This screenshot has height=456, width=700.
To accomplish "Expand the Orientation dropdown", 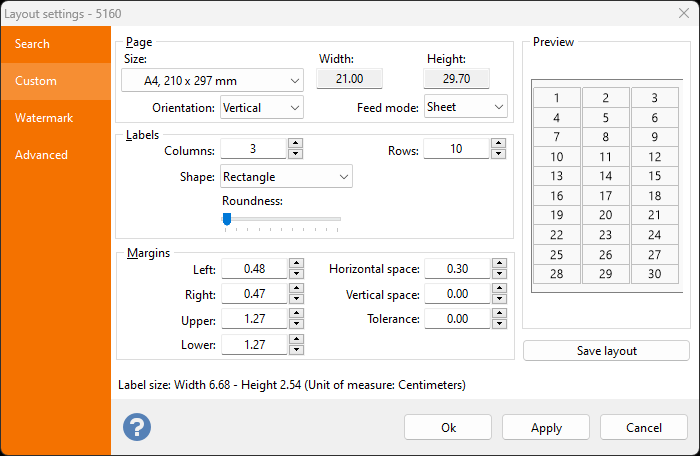I will (x=261, y=107).
